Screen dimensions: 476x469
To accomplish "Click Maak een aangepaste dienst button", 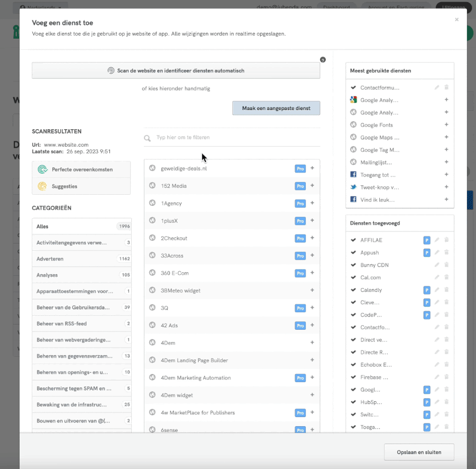I will click(276, 108).
